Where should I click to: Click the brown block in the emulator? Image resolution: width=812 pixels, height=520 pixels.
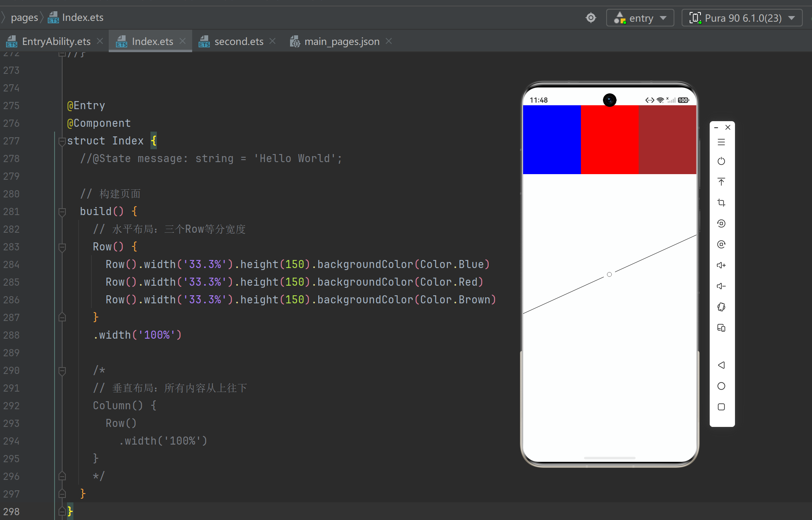click(x=668, y=140)
